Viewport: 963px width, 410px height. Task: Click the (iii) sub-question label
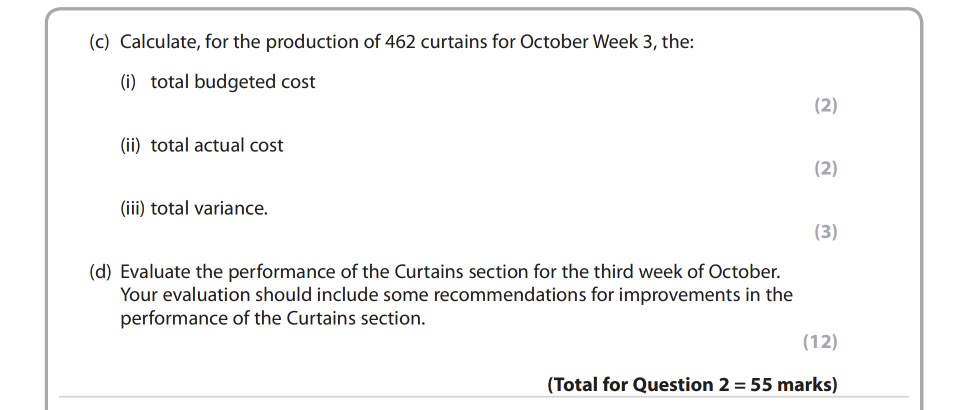tap(133, 208)
